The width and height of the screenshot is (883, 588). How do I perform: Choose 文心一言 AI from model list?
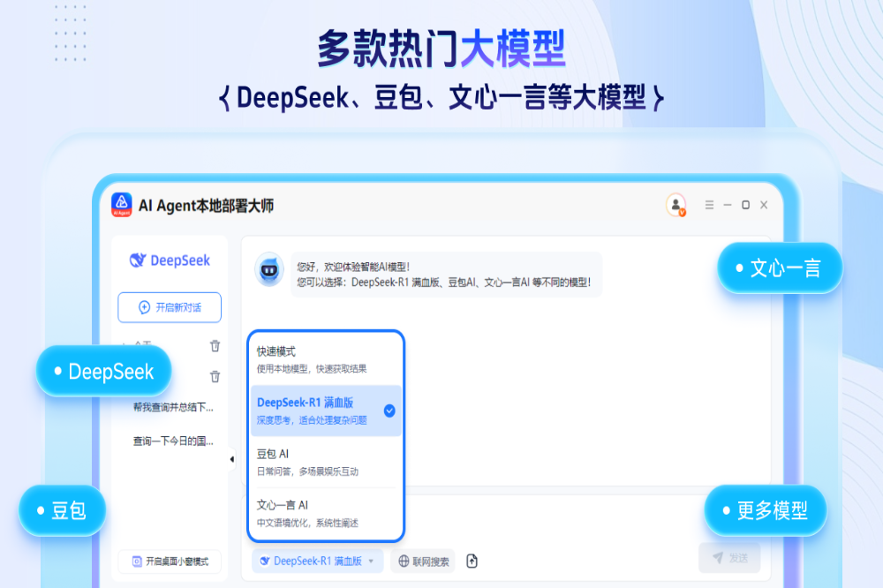point(326,513)
